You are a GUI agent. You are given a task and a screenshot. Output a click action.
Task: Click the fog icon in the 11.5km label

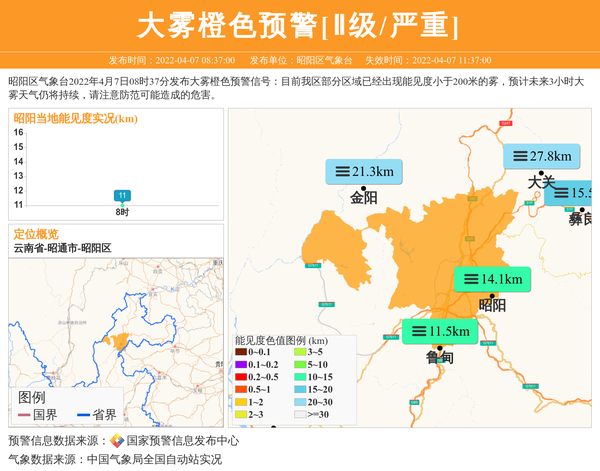tap(419, 331)
